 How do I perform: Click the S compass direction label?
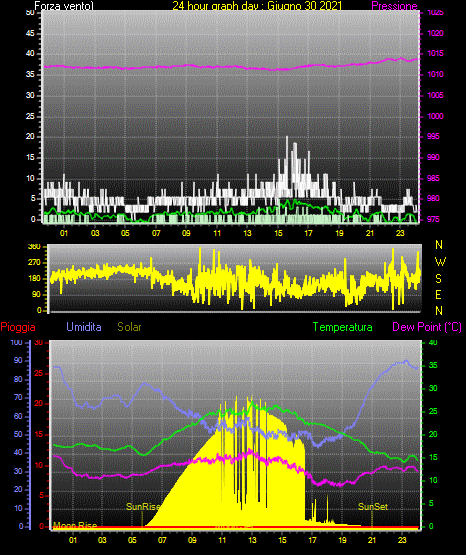click(x=438, y=279)
